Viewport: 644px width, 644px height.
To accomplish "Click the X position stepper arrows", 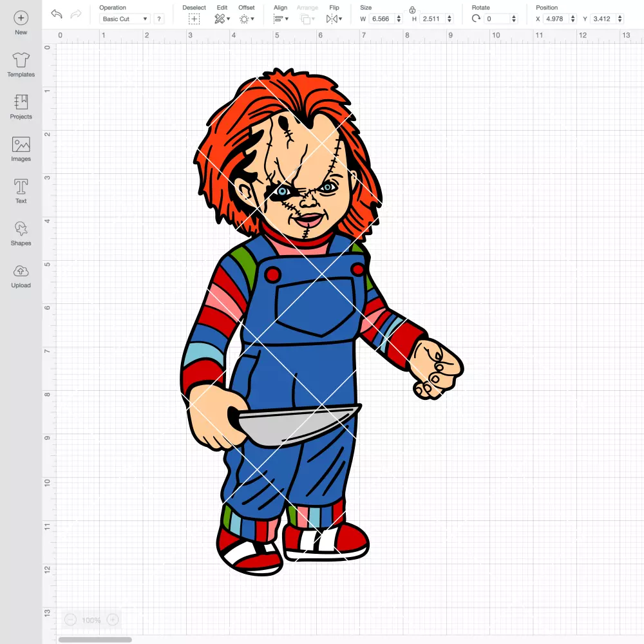I will pyautogui.click(x=573, y=19).
